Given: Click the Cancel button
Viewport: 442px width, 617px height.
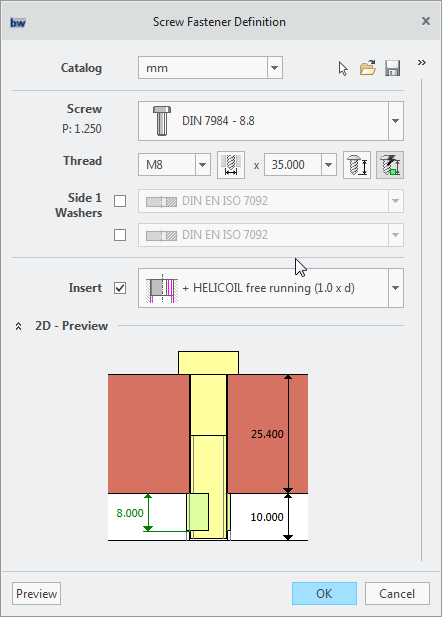Looking at the screenshot, I should click(397, 593).
